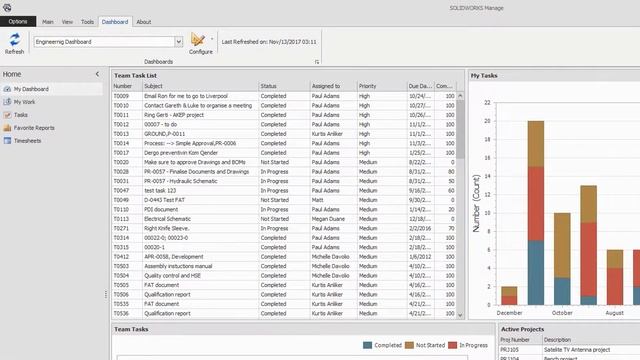Select task T0049 D-0443 Test FAT
Viewport: 640px width, 360px height.
click(284, 200)
